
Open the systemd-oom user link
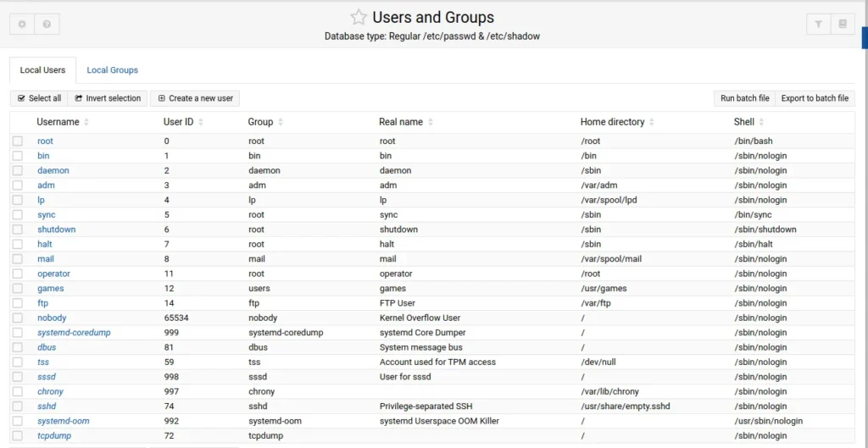tap(63, 421)
